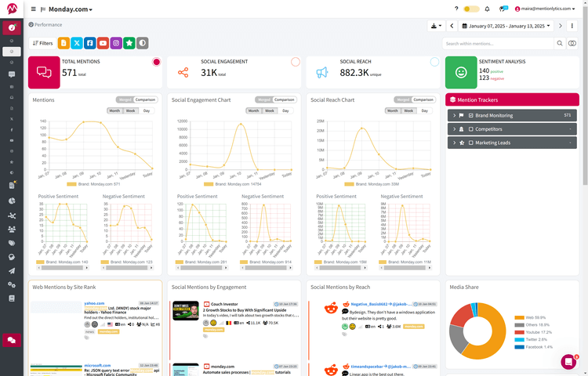The width and height of the screenshot is (588, 376).
Task: Open the tags sidebar icon
Action: 12,243
